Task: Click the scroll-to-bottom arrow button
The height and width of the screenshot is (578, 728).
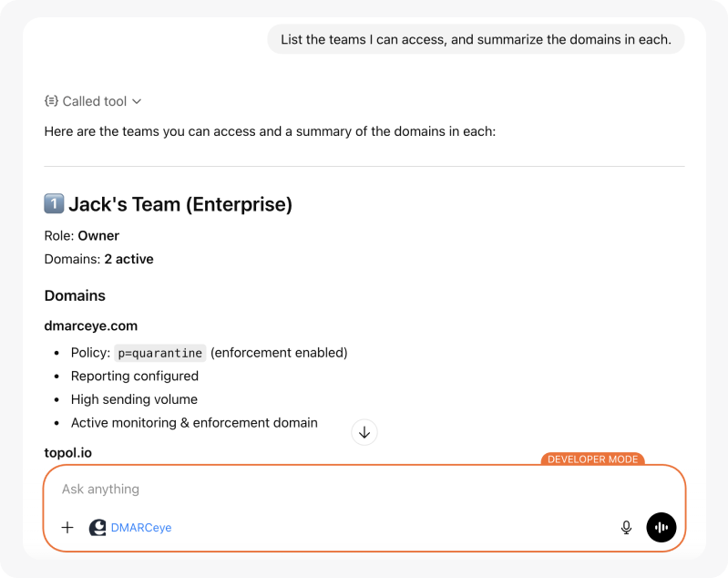Action: pyautogui.click(x=364, y=432)
